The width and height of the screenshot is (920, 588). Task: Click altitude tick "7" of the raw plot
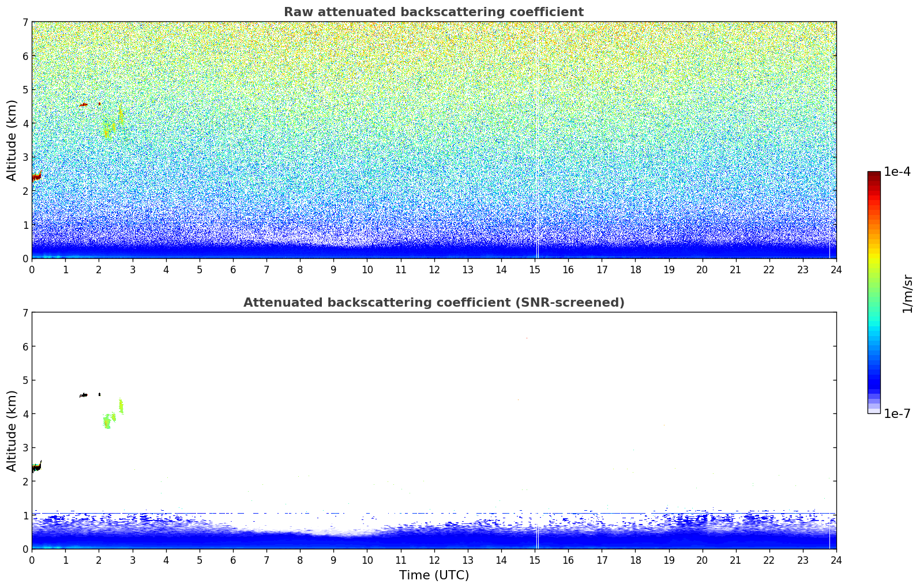tap(25, 22)
